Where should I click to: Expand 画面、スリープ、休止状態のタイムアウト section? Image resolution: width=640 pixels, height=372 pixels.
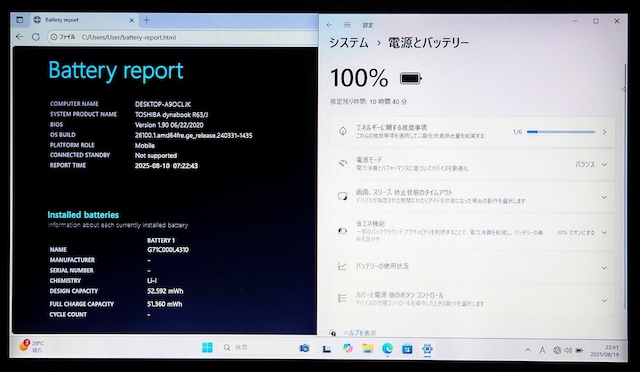pos(473,196)
